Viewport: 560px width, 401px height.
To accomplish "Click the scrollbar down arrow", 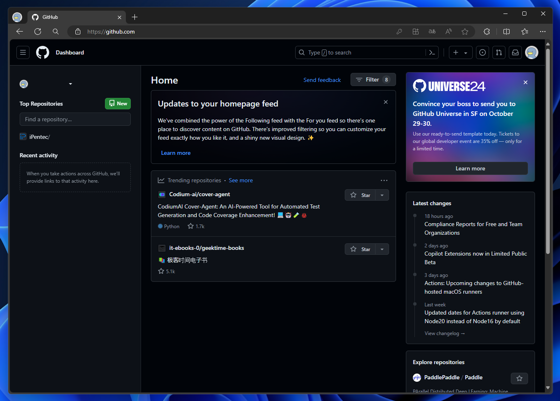I will tap(548, 388).
